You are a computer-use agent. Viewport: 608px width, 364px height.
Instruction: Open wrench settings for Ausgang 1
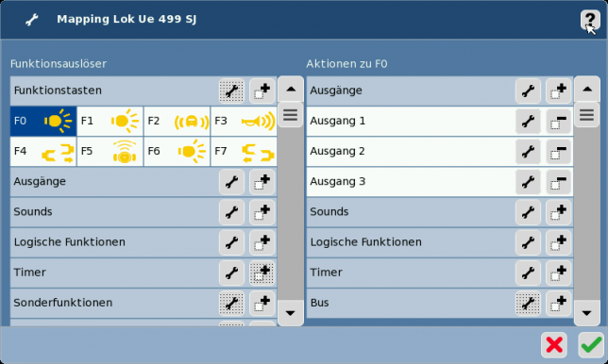click(528, 122)
